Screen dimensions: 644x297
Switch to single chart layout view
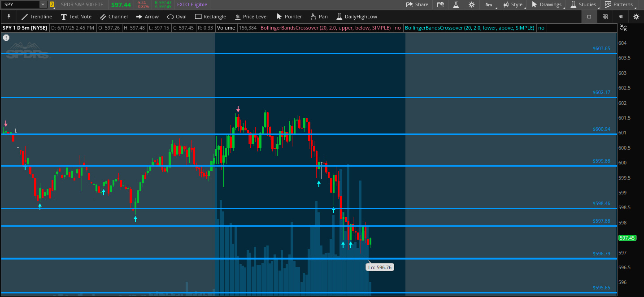click(x=589, y=17)
